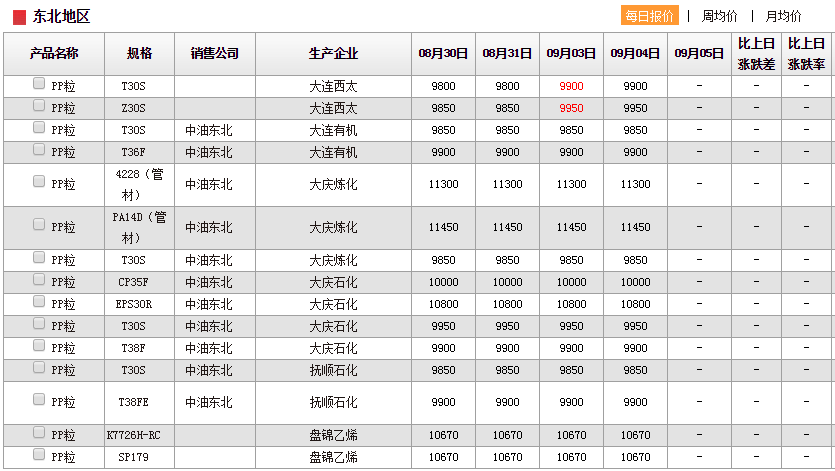Click the 09月05日 column header
This screenshot has height=471, width=835.
pos(699,54)
